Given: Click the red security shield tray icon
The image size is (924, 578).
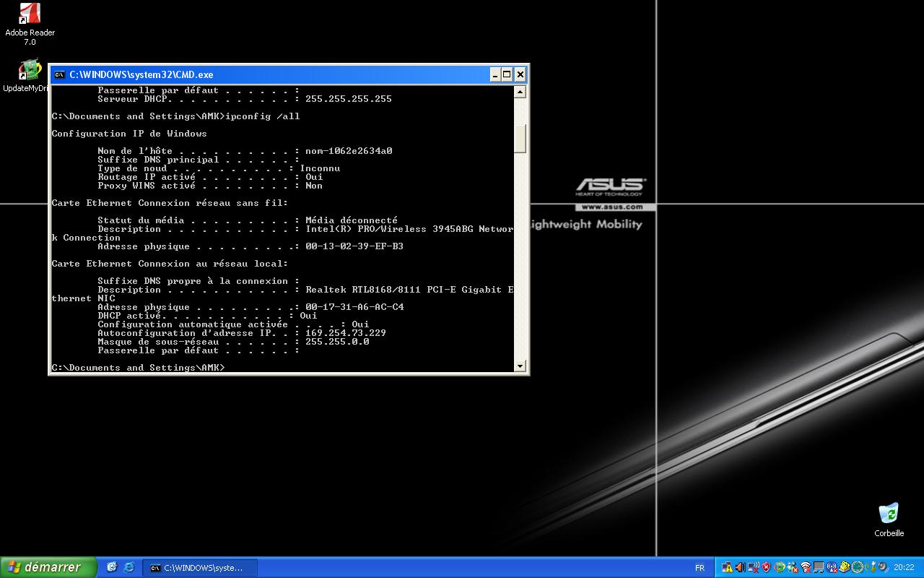Looking at the screenshot, I should (766, 567).
